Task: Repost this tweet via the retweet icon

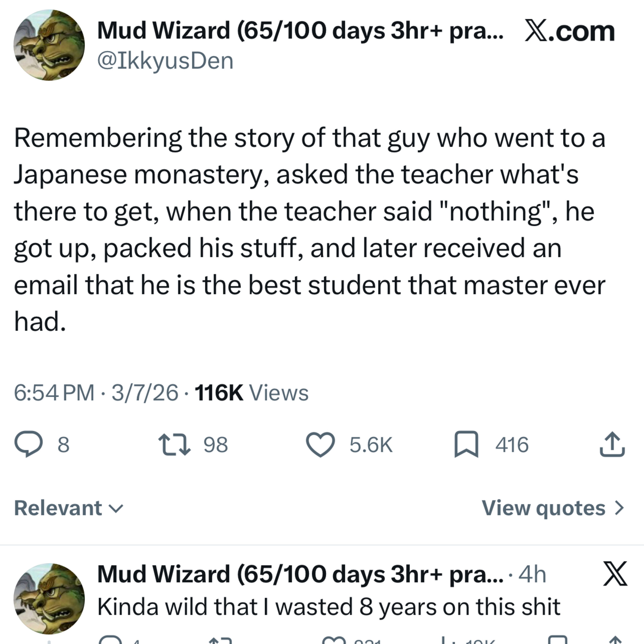Action: [174, 444]
